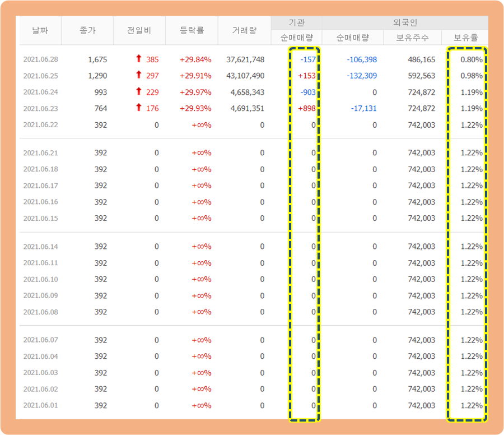
Task: Select date 2021.06.07
Action: 41,340
